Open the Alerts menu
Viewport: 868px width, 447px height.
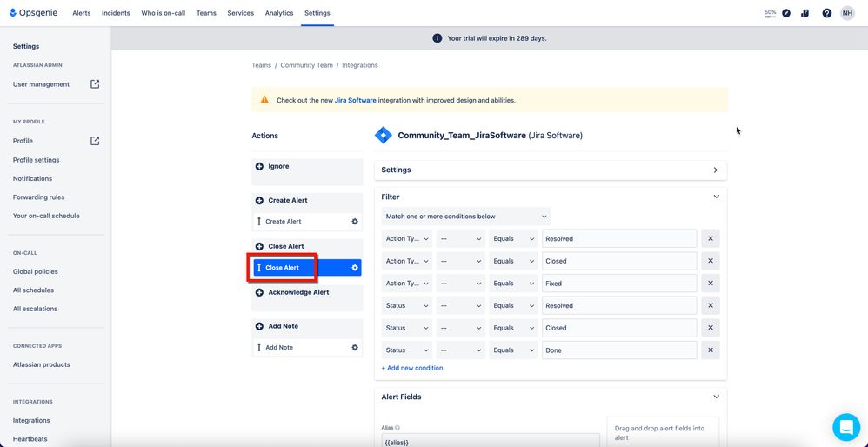point(82,13)
